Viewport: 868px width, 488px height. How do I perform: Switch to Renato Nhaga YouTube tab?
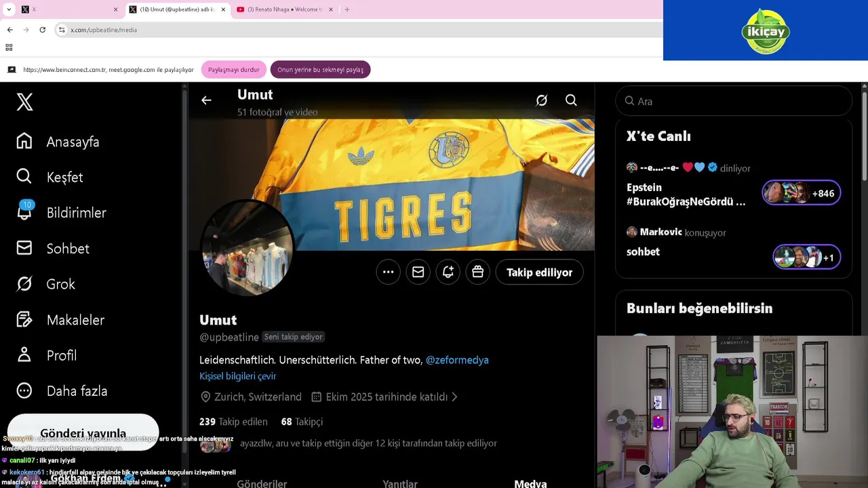tap(285, 9)
